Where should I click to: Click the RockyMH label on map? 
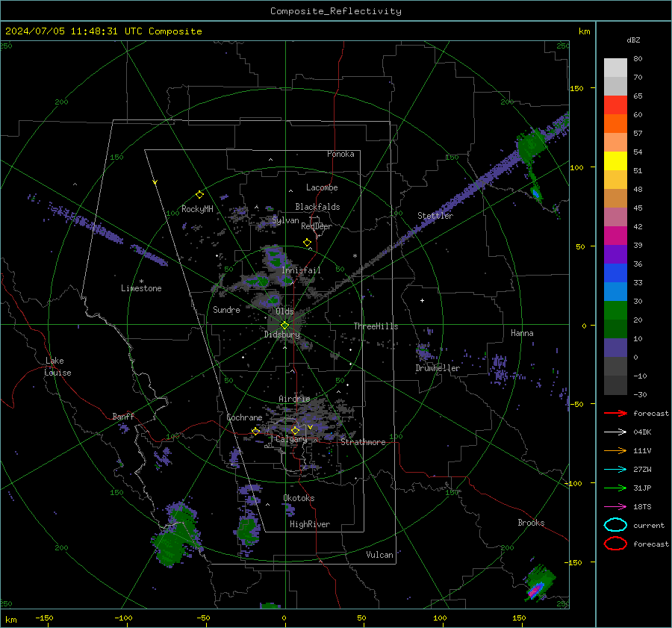[197, 209]
